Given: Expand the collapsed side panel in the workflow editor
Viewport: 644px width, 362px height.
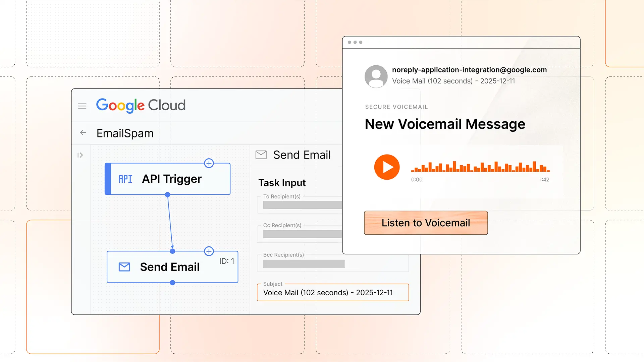Looking at the screenshot, I should (80, 155).
